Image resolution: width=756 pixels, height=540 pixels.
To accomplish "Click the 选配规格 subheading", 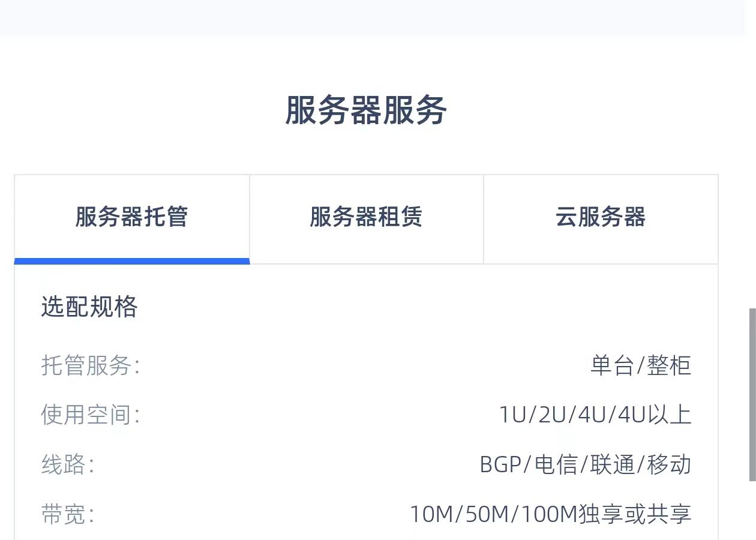I will coord(89,307).
